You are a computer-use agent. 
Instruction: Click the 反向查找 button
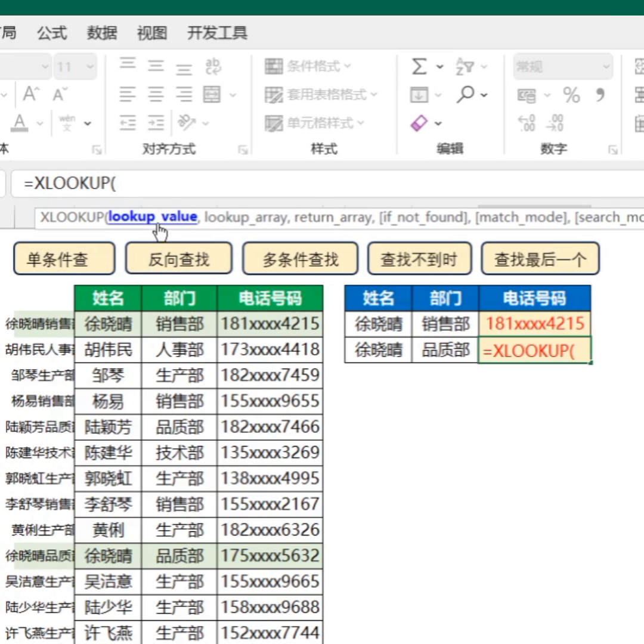pos(178,259)
